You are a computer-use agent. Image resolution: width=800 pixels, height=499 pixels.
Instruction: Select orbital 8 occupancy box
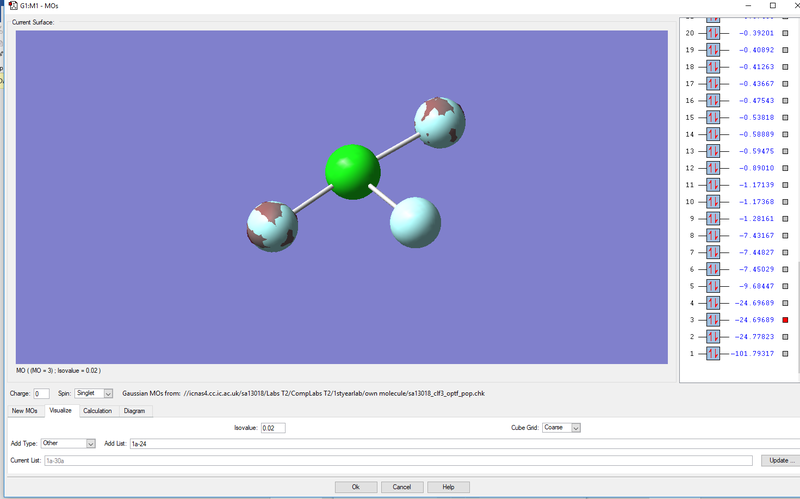(713, 235)
